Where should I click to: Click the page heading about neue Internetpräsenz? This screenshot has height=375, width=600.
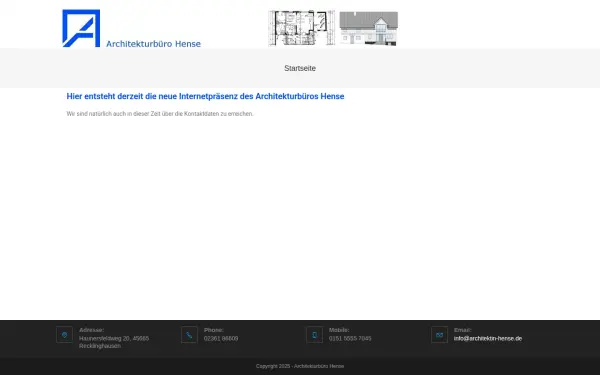coord(205,96)
